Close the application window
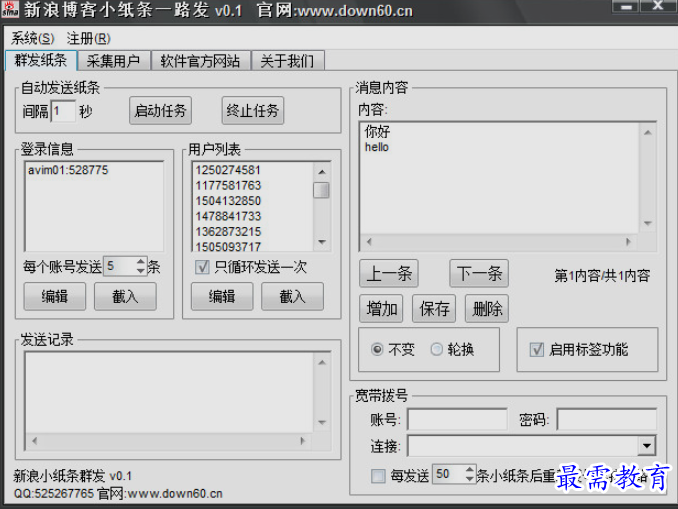Viewport: 678px width, 509px height. 658,5
